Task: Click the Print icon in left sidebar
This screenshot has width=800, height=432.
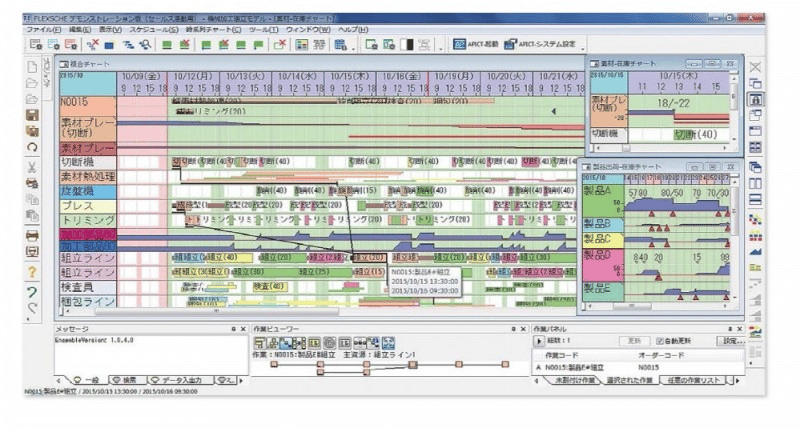Action: tap(32, 236)
